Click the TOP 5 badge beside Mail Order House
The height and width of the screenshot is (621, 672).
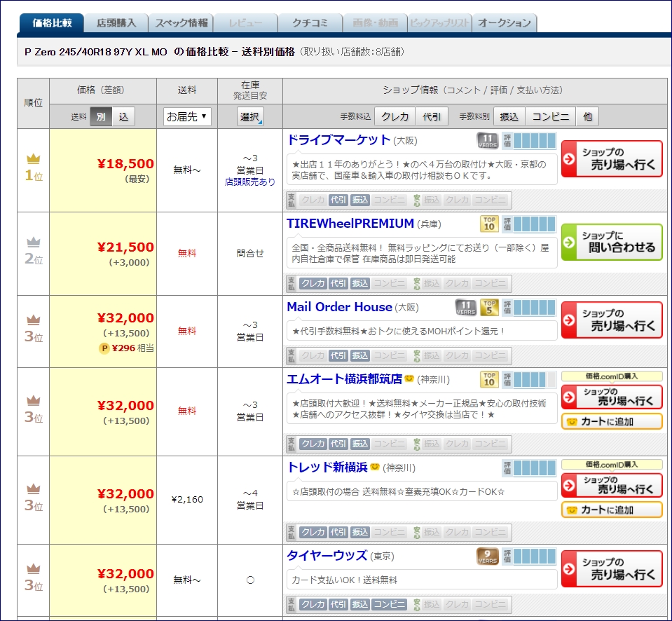click(x=489, y=307)
